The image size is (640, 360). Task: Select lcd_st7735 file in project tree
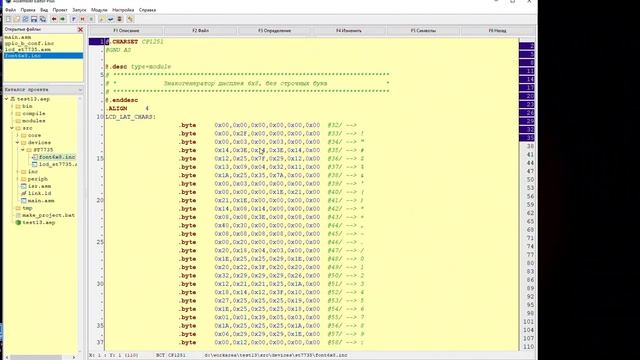point(58,164)
